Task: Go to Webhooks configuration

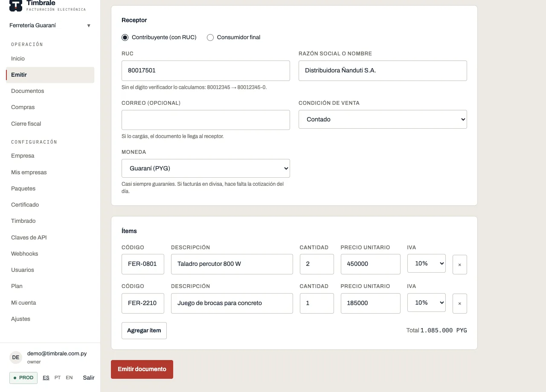Action: point(50,254)
